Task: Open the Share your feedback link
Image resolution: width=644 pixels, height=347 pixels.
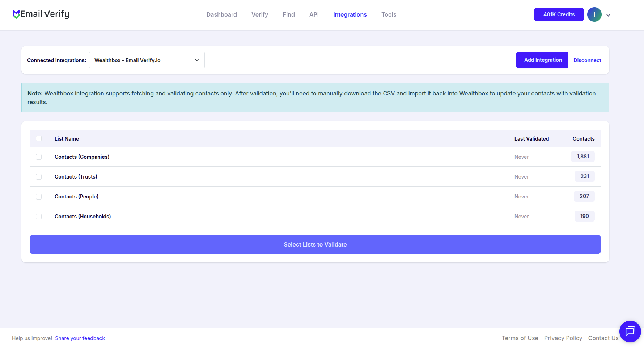Action: (80, 338)
